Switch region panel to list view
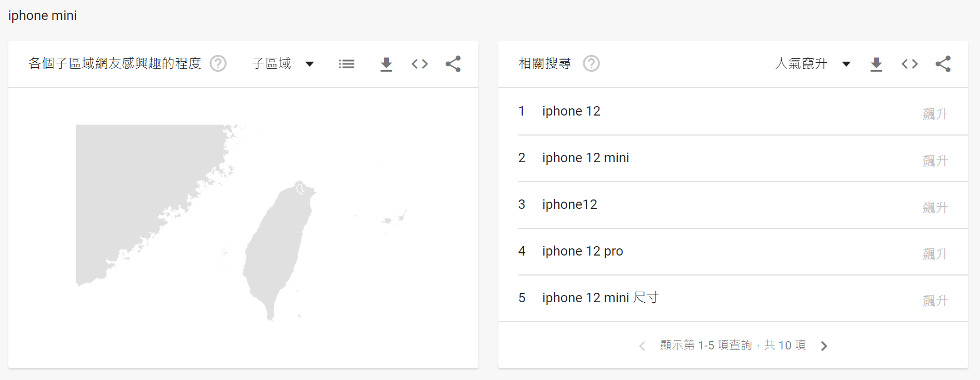This screenshot has width=980, height=380. [347, 64]
